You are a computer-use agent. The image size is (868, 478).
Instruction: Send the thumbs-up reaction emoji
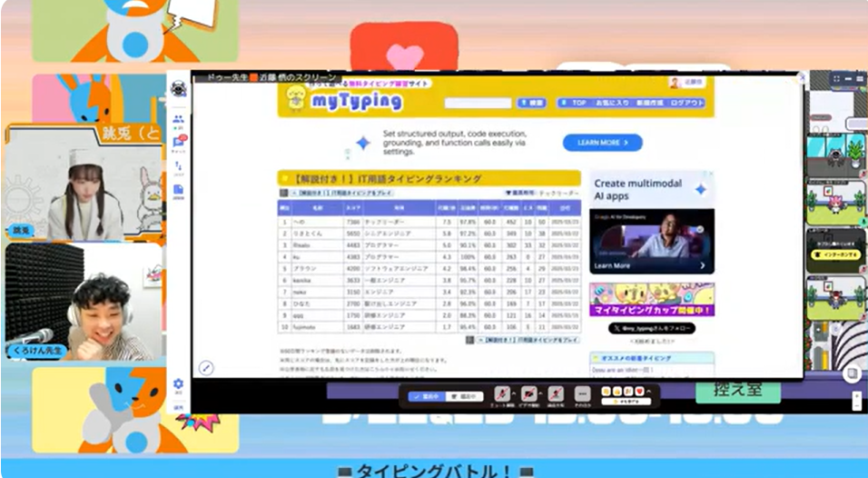(617, 392)
